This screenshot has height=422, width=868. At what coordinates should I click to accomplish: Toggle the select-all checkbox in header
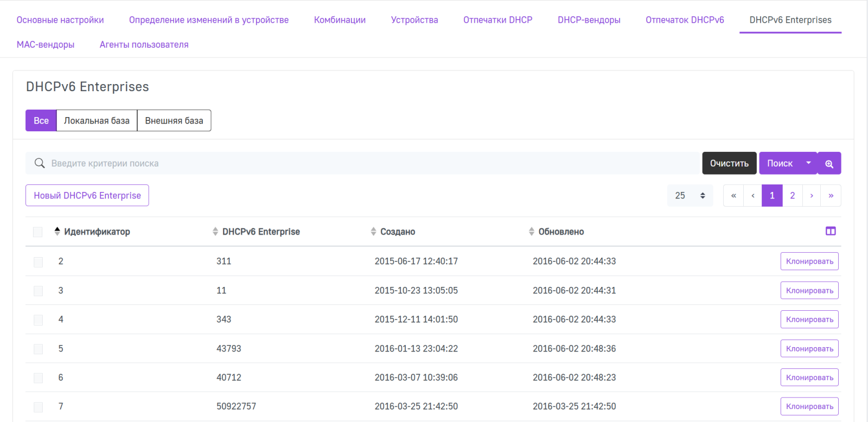pyautogui.click(x=37, y=232)
